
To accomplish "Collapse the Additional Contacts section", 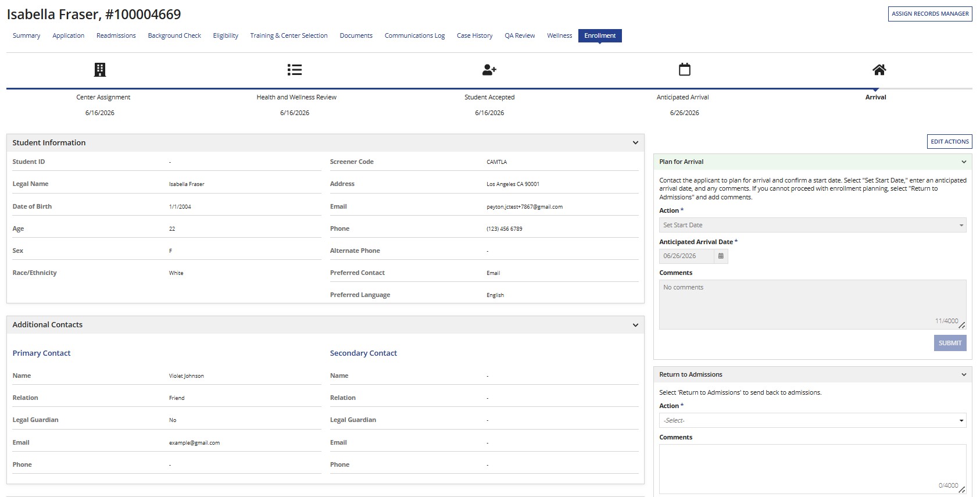I will (635, 325).
